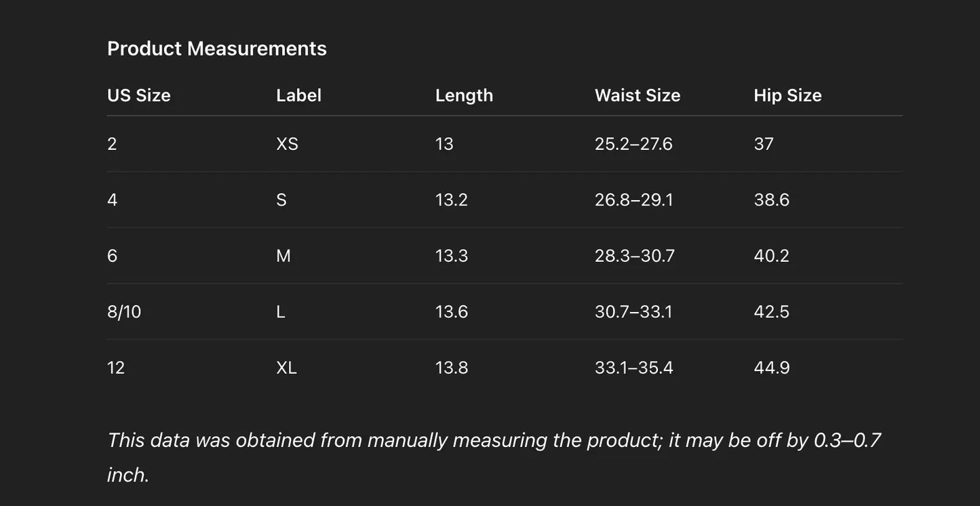The height and width of the screenshot is (506, 980).
Task: Click the 8/10 US size cell
Action: [124, 312]
